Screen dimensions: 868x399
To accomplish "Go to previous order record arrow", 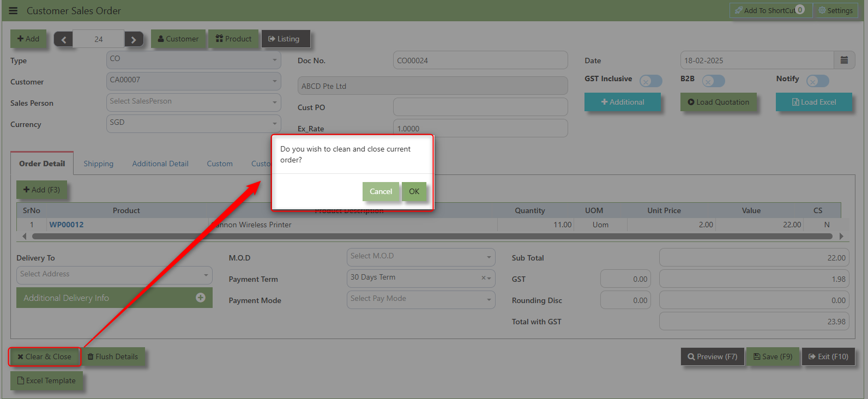I will click(x=63, y=39).
